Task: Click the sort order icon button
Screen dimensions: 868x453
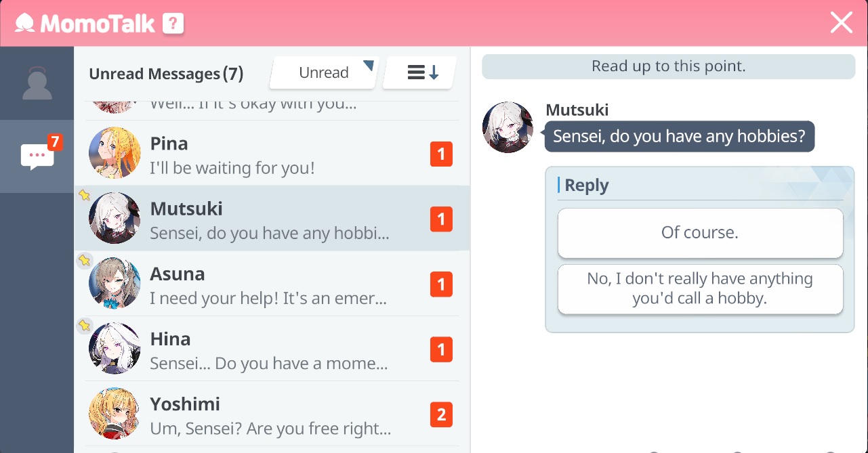Action: point(420,72)
